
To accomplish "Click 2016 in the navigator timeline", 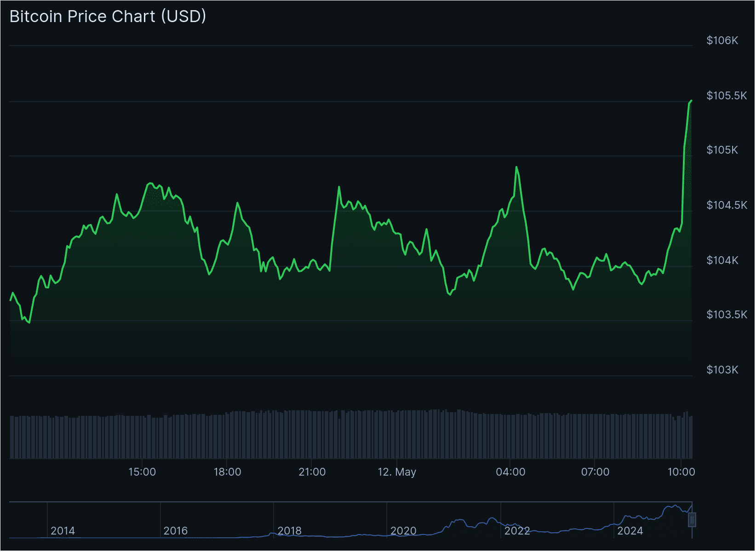I will tap(176, 531).
